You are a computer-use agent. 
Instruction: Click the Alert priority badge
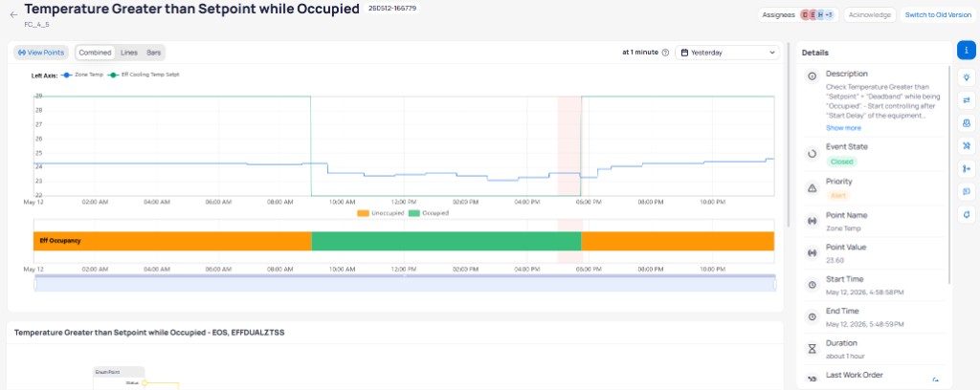click(x=838, y=195)
